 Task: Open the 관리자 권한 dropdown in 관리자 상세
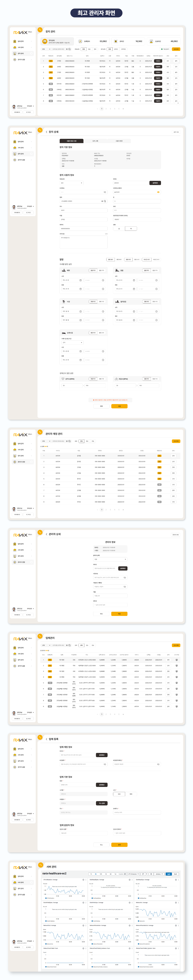110,559
